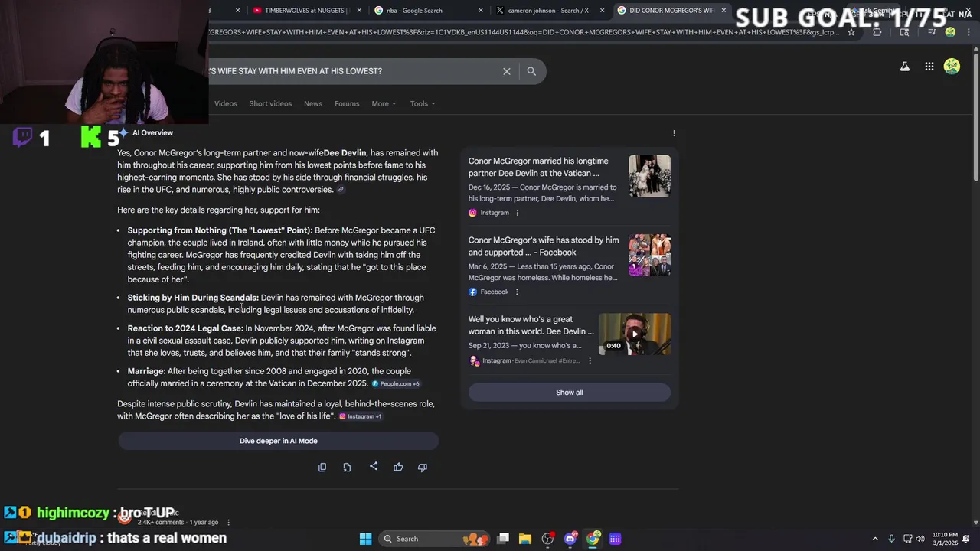Open volume control in system tray

[x=920, y=539]
